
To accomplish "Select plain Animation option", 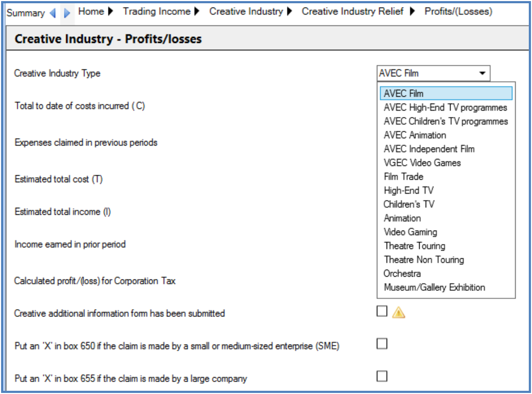I will (x=402, y=218).
